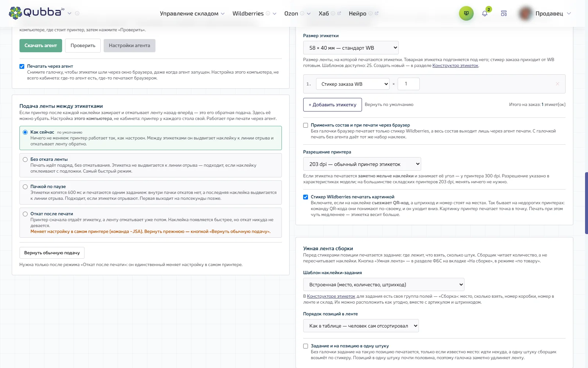Image resolution: width=588 pixels, height=368 pixels.
Task: Expand the chevron next to the Qubba logo
Action: pos(69,13)
